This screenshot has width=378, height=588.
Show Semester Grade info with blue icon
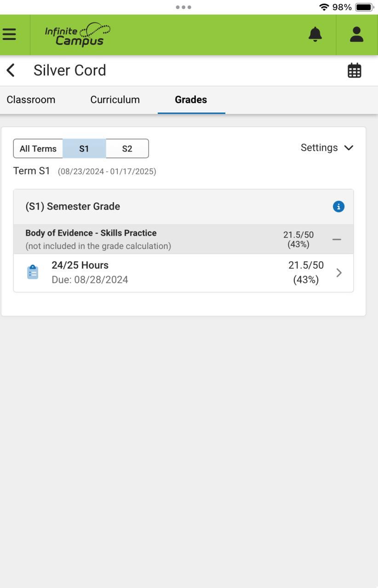coord(338,207)
